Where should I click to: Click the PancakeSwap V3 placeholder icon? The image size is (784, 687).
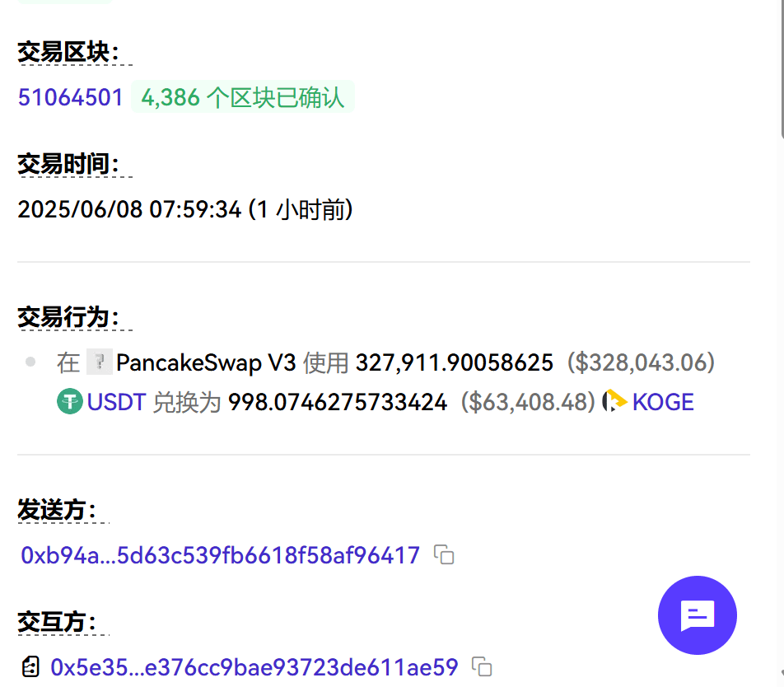[x=99, y=362]
